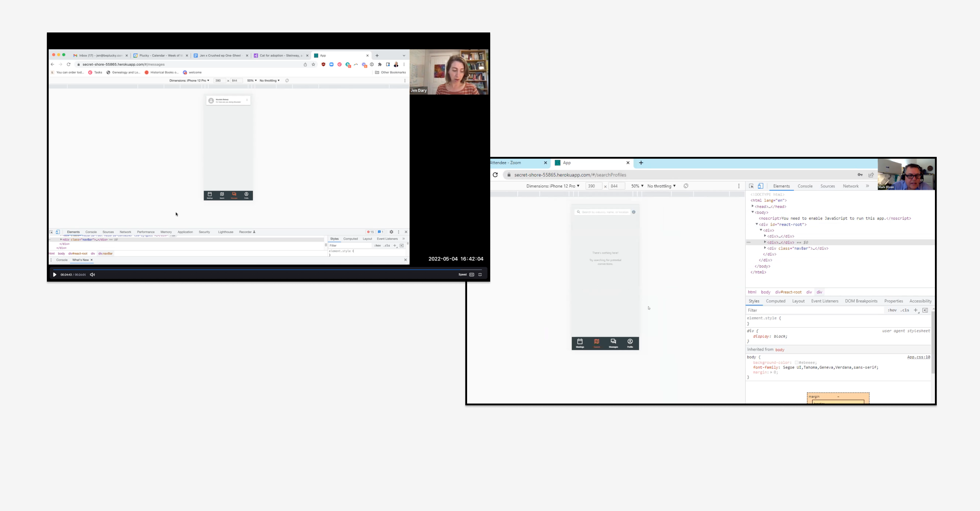This screenshot has width=980, height=511.
Task: Mute the video player volume
Action: pyautogui.click(x=92, y=275)
